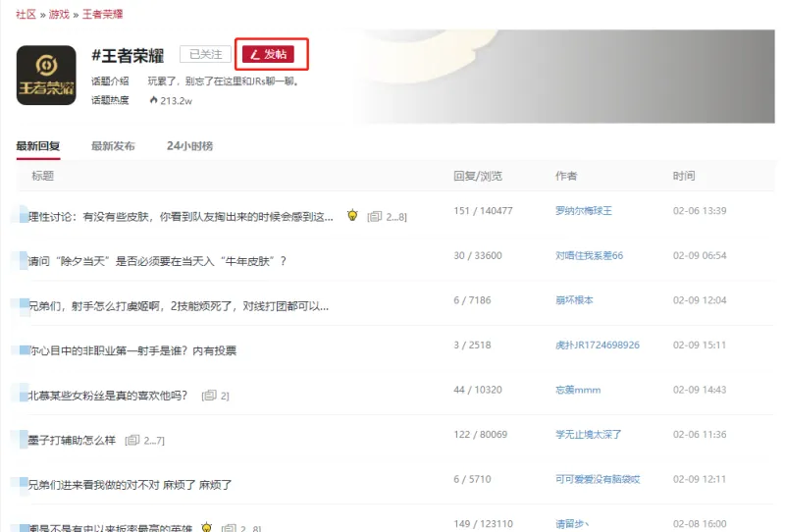Screen dimensions: 785x532
Task: Click the 122 / 80069 reply count
Action: pyautogui.click(x=481, y=434)
